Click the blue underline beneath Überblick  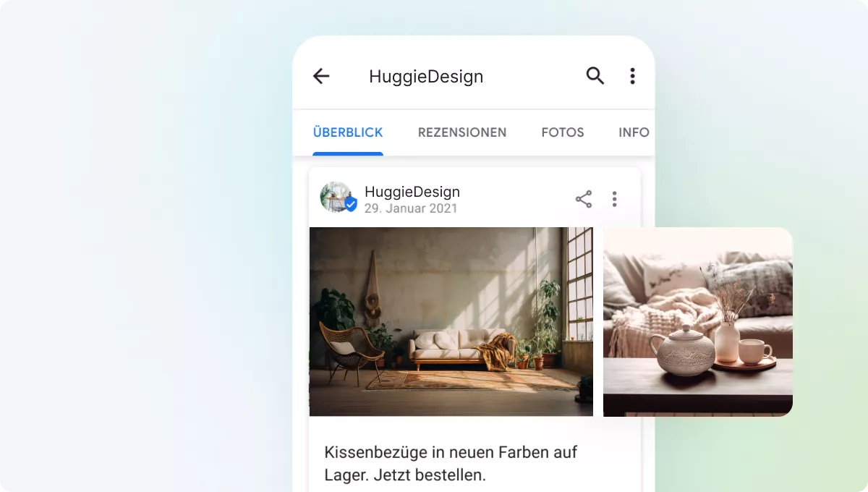[348, 153]
